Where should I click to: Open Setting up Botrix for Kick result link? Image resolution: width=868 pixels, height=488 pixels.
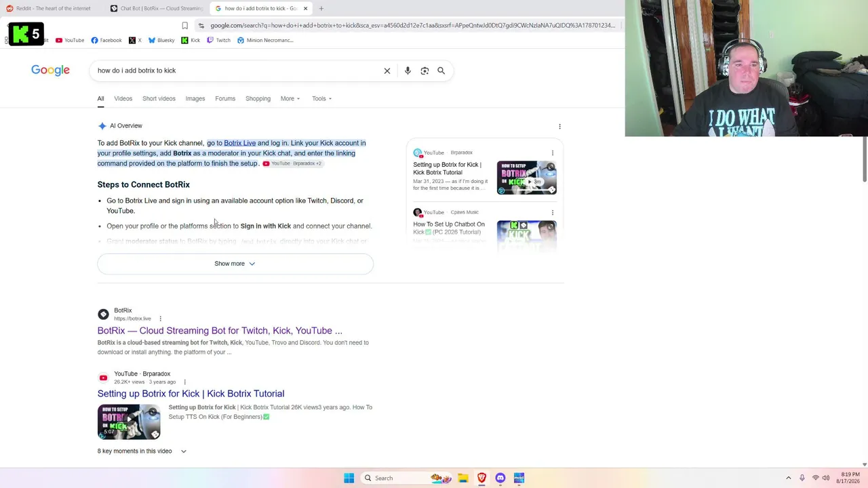pos(191,394)
